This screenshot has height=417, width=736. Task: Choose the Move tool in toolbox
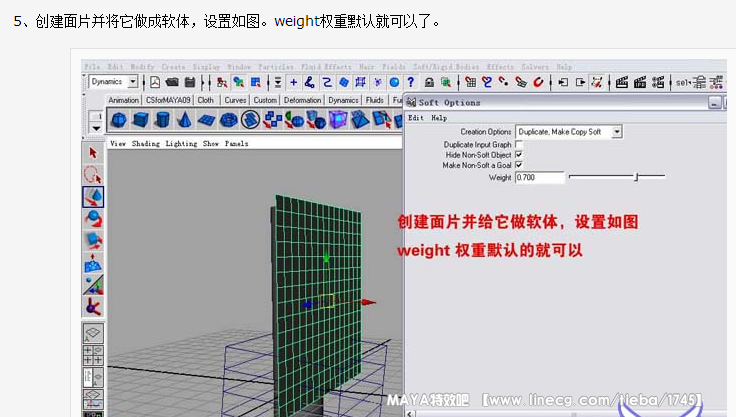click(x=93, y=197)
